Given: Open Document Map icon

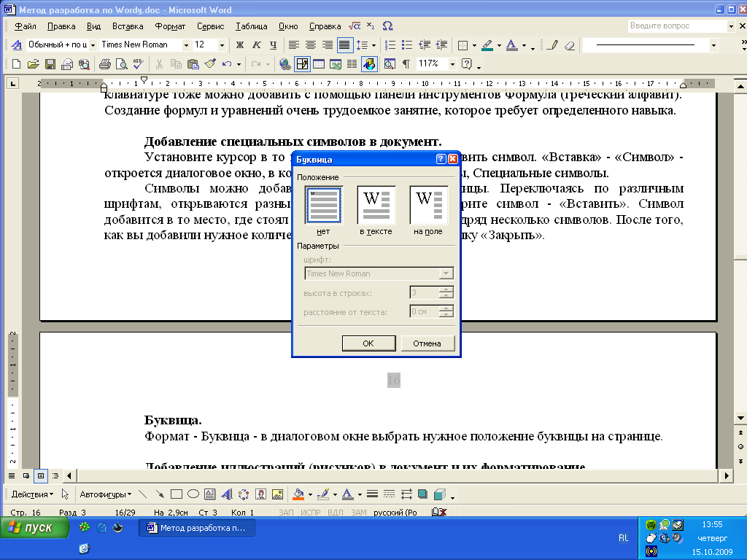Looking at the screenshot, I should click(390, 64).
